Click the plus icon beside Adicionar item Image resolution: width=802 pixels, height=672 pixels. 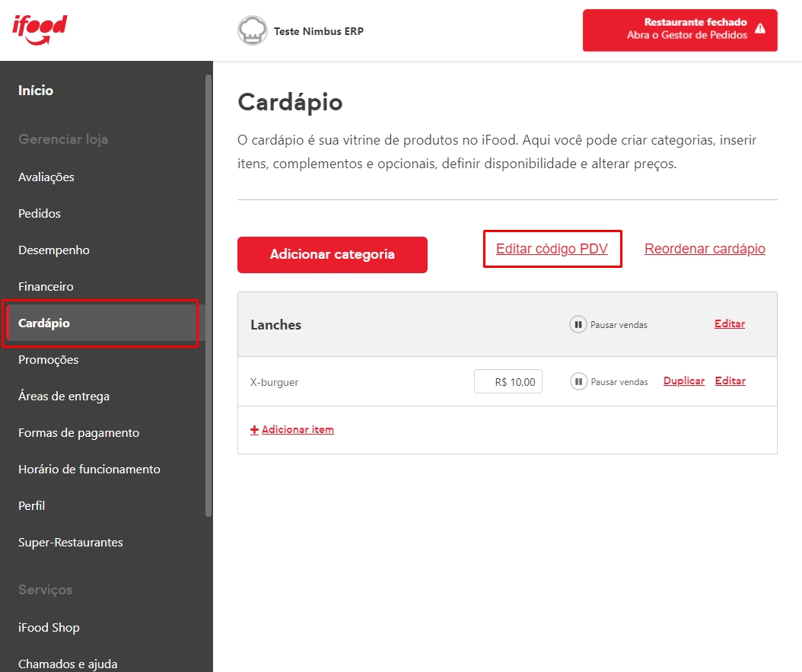254,430
